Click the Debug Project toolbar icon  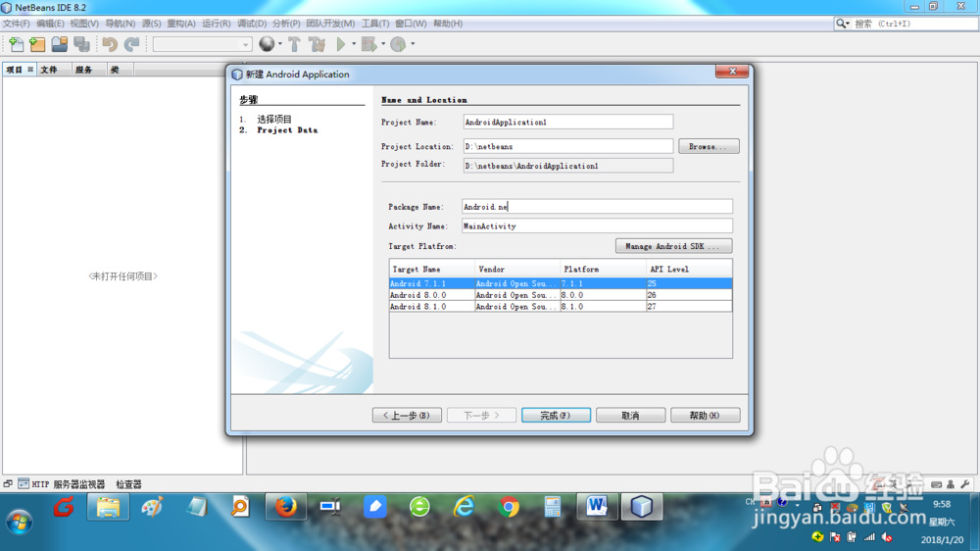click(x=368, y=44)
